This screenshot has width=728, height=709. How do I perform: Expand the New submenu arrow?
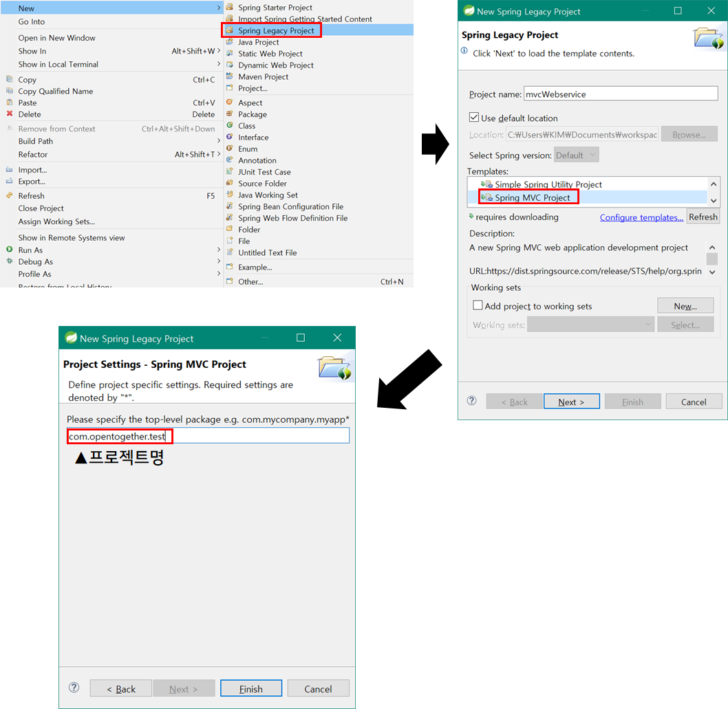coord(219,8)
